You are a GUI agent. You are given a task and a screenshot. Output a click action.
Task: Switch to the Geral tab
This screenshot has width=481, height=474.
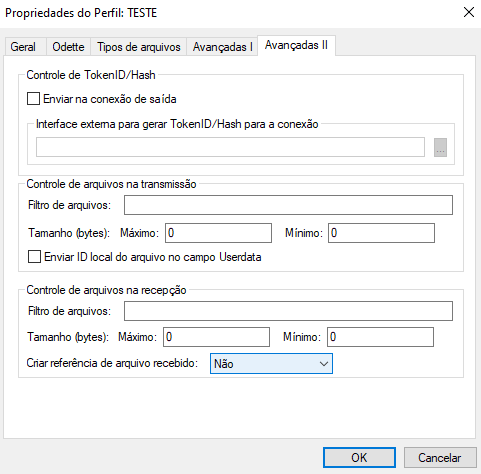[x=23, y=47]
